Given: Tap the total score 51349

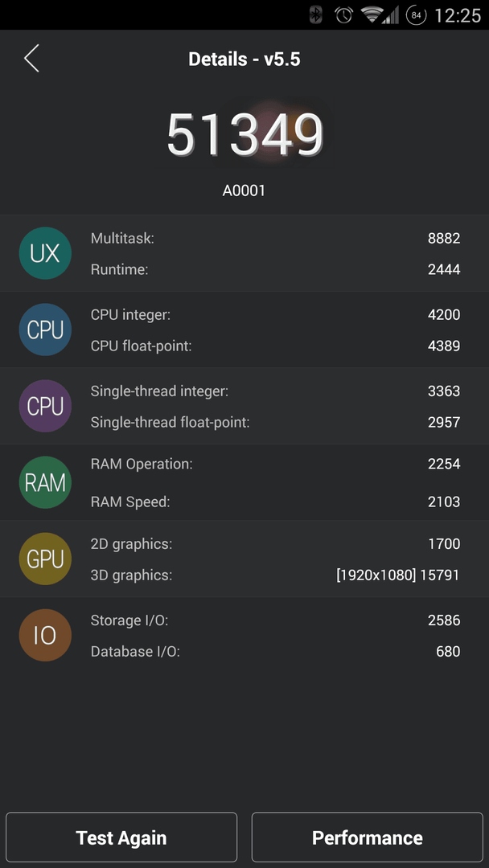Looking at the screenshot, I should [244, 134].
